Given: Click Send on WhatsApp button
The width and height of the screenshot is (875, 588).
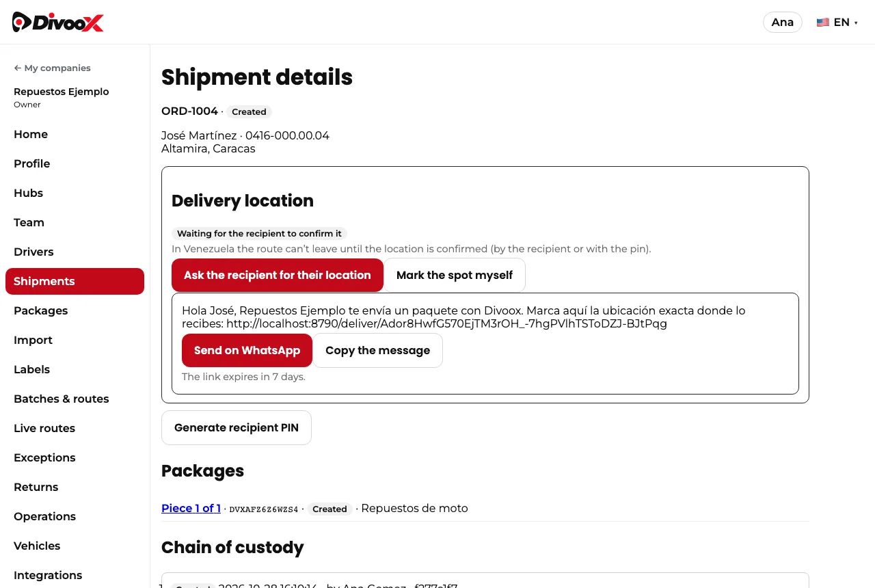Looking at the screenshot, I should 247,350.
